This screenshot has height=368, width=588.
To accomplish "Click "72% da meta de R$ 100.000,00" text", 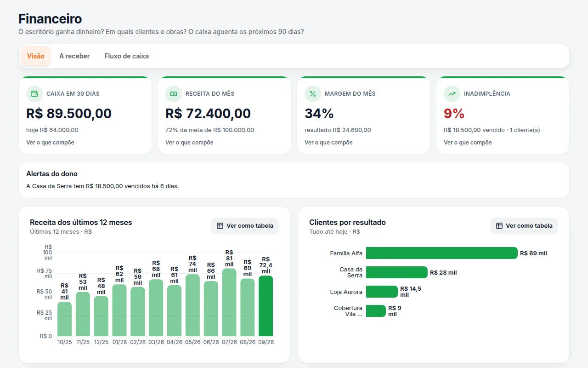I will tap(209, 130).
